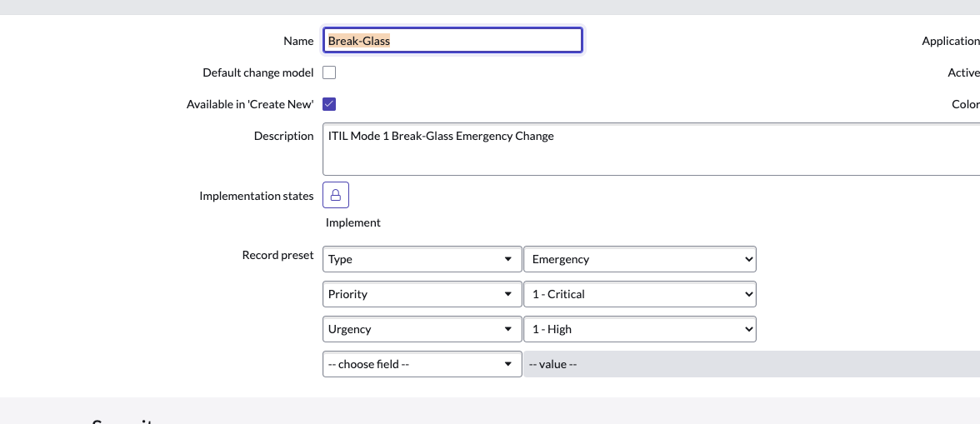Click the Name field containing Break-Glass

pos(452,41)
